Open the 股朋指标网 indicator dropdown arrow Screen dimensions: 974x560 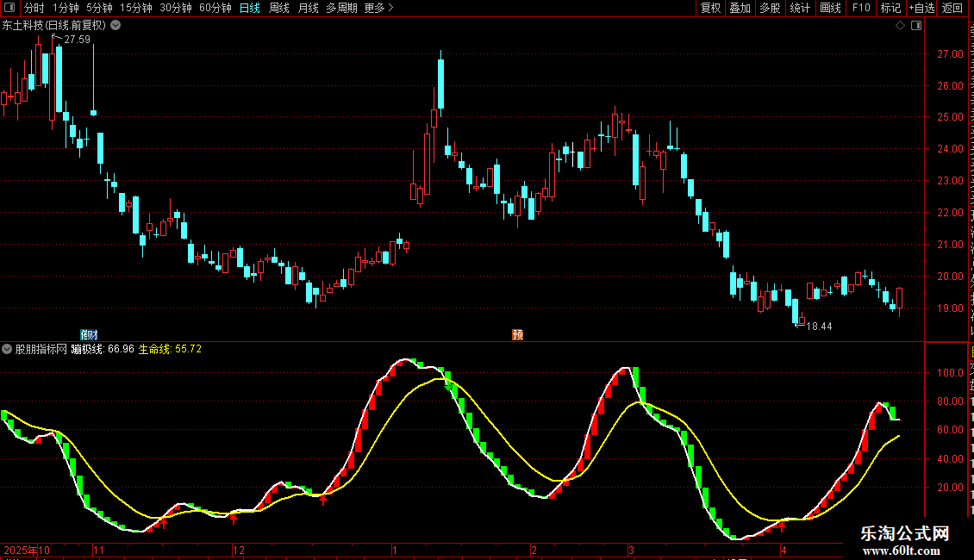click(7, 349)
